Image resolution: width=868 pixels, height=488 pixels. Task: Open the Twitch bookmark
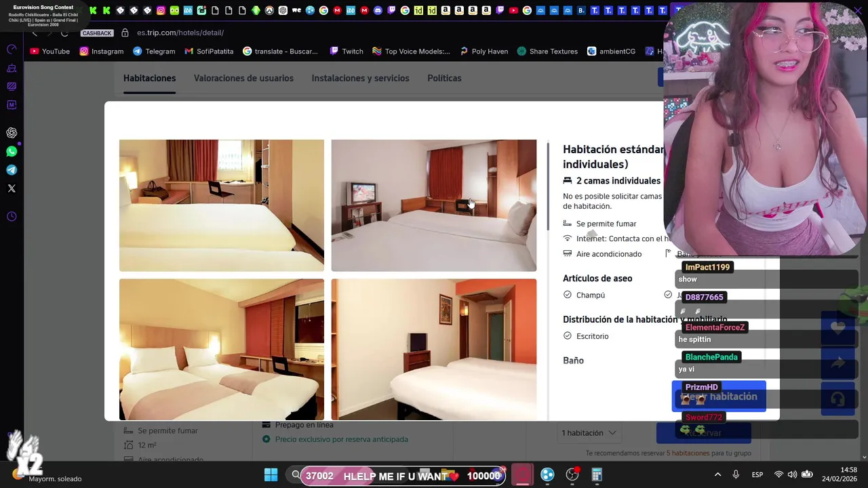pyautogui.click(x=347, y=52)
